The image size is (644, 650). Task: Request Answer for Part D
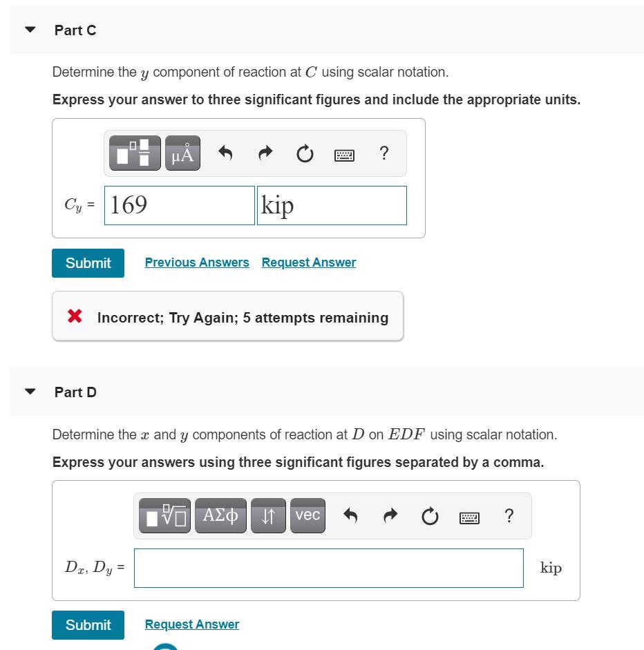coord(192,624)
